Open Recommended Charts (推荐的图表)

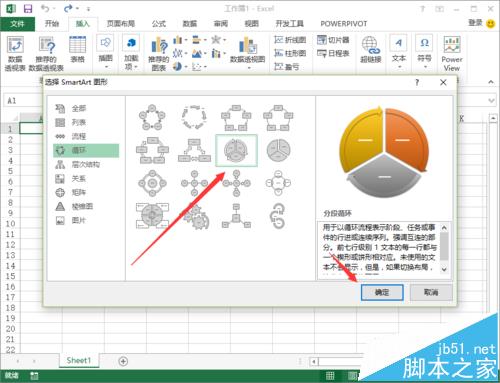pos(159,54)
